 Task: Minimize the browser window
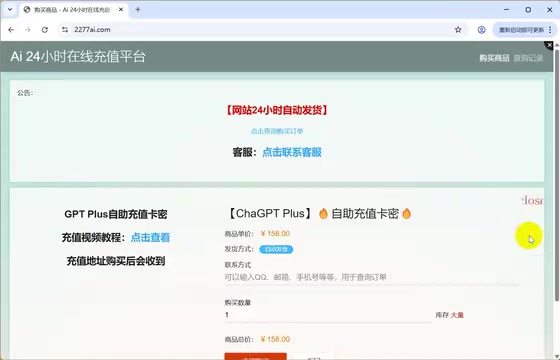click(x=506, y=10)
